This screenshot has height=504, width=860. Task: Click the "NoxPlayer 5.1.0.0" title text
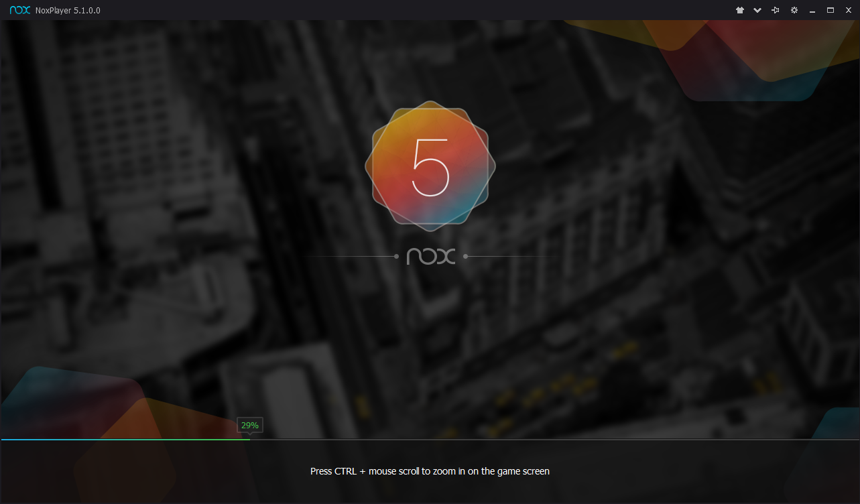67,11
